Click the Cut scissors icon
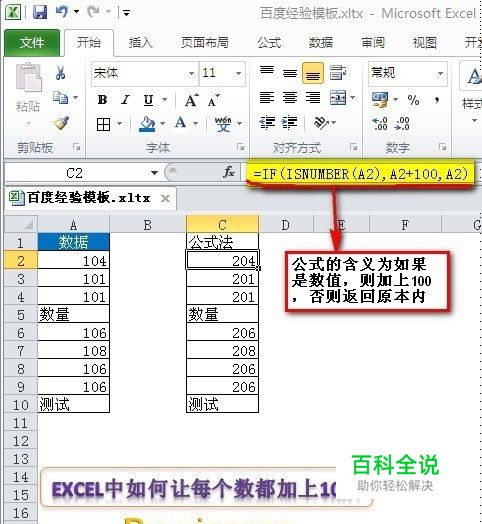Screen dimensions: 482x524 pyautogui.click(x=61, y=73)
